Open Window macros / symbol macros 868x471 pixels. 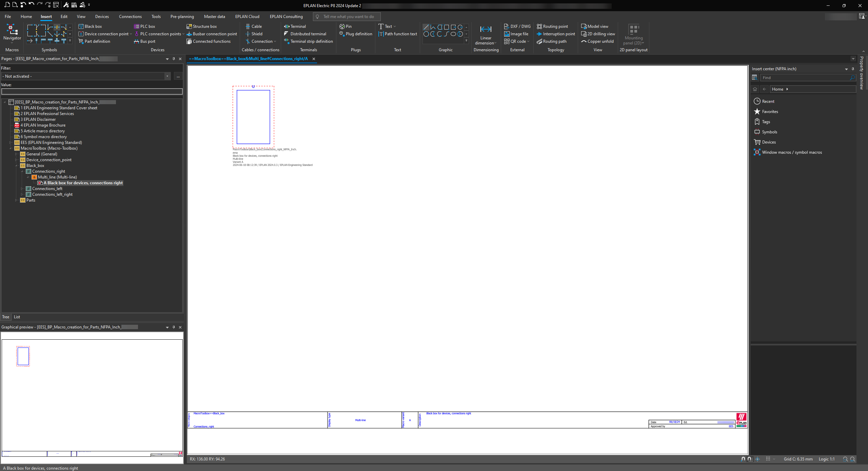792,152
